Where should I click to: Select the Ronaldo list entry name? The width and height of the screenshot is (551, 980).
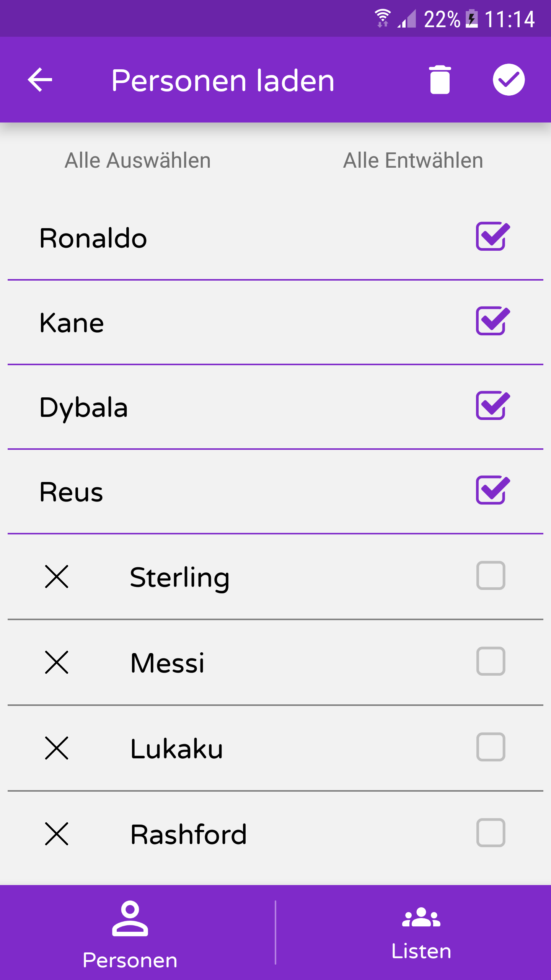[93, 238]
